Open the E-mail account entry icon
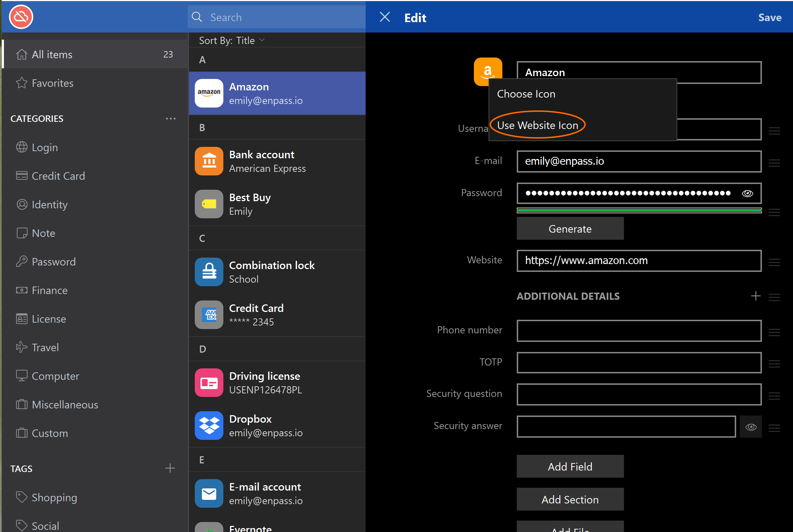This screenshot has height=532, width=793. (x=209, y=493)
